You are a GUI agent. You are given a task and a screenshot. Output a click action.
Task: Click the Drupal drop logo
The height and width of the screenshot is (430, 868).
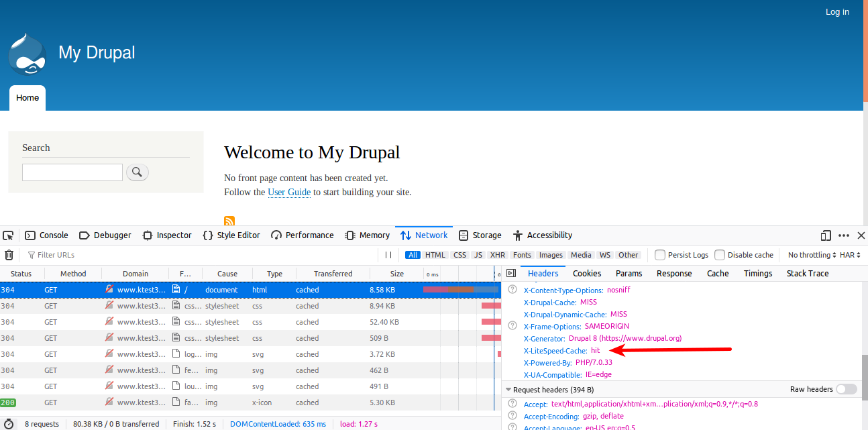tap(28, 54)
